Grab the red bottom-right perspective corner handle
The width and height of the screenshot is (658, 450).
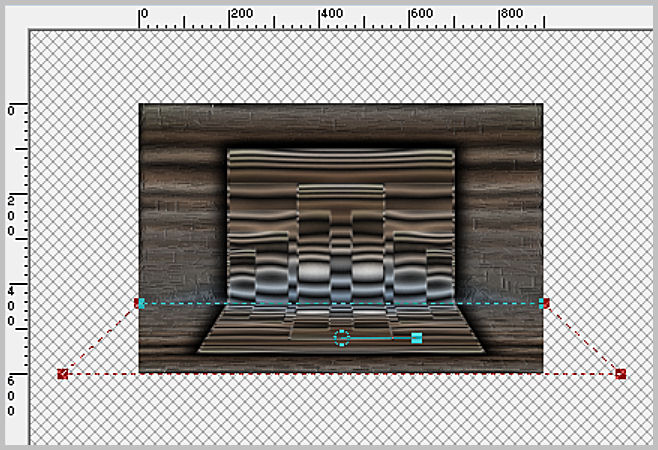(x=621, y=374)
